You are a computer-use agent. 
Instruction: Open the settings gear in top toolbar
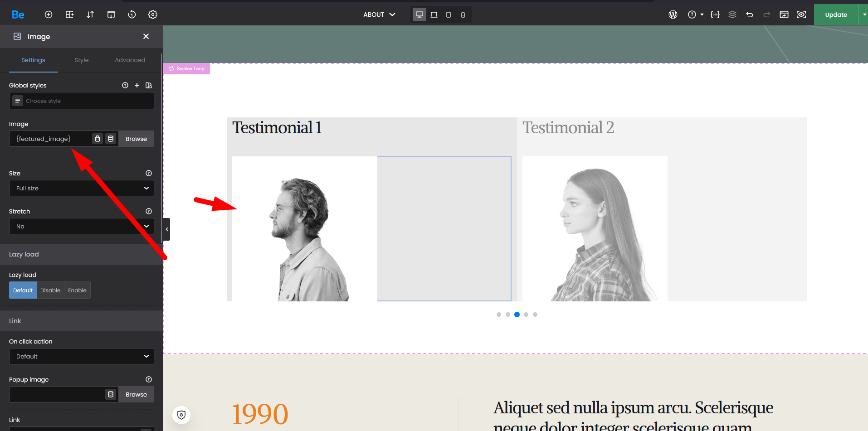[153, 15]
